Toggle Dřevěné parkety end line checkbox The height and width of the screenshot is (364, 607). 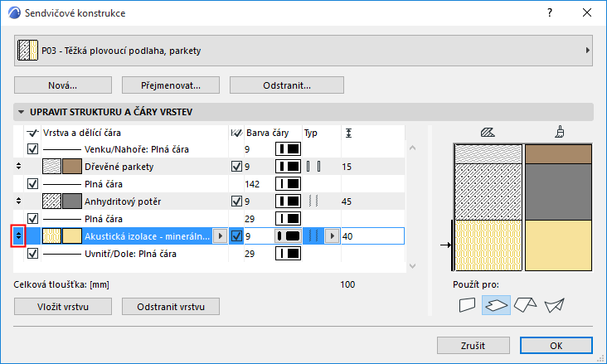pos(236,167)
